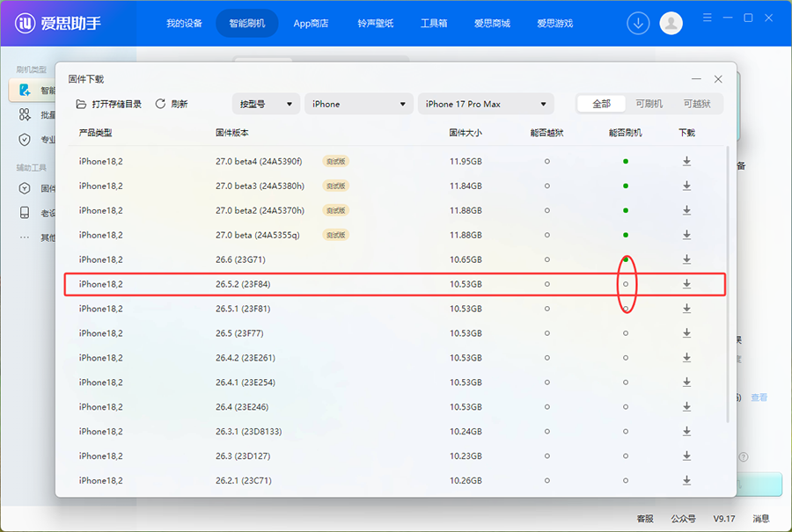
Task: Click the 10.24GB size cell
Action: 466,432
